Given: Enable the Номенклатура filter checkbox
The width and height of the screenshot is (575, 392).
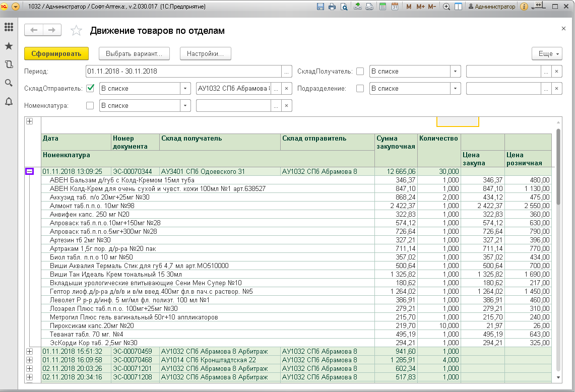Looking at the screenshot, I should [91, 105].
